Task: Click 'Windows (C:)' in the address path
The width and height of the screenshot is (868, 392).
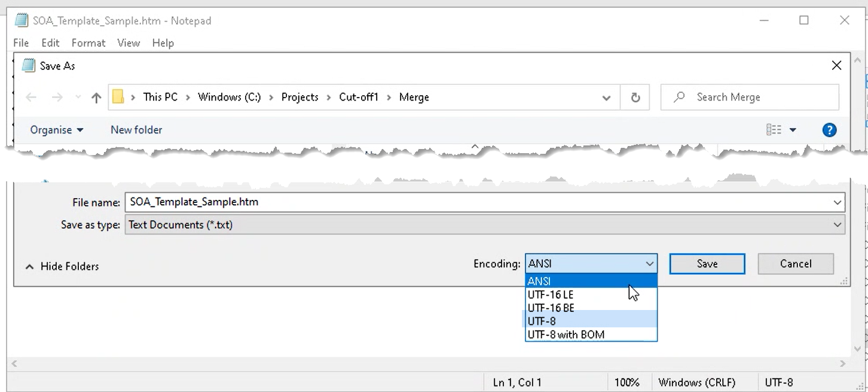Action: tap(230, 97)
